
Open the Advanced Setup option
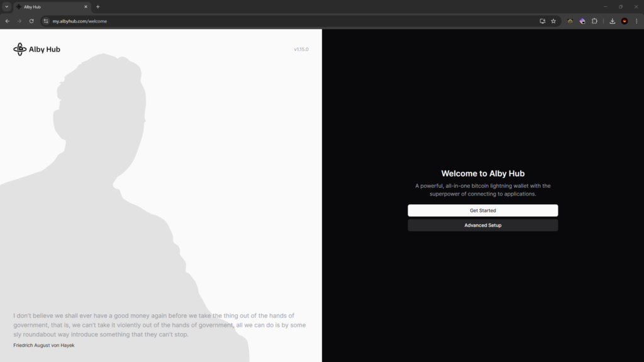click(x=482, y=225)
